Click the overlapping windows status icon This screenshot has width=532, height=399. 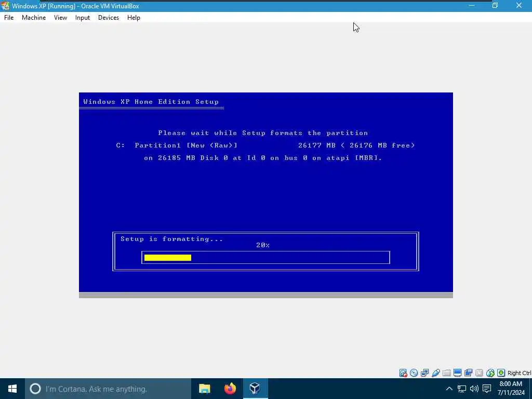pyautogui.click(x=468, y=373)
